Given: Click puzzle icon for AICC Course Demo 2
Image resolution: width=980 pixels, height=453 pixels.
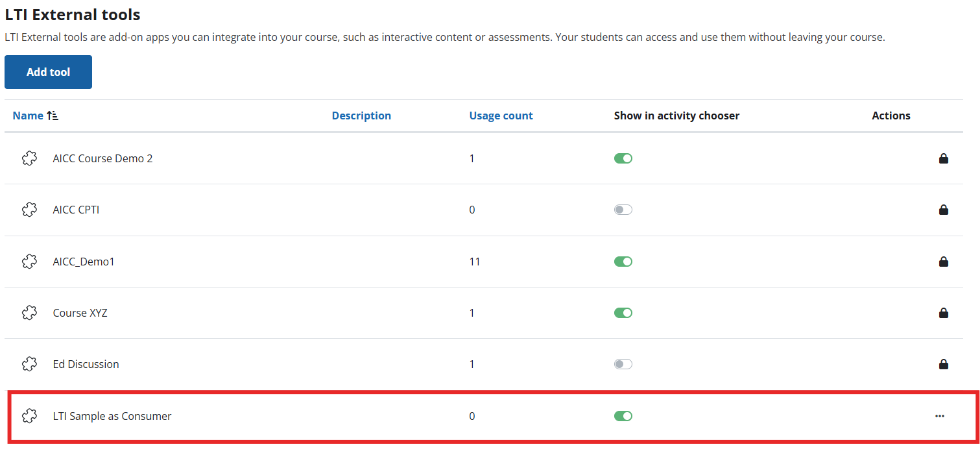Looking at the screenshot, I should [29, 158].
